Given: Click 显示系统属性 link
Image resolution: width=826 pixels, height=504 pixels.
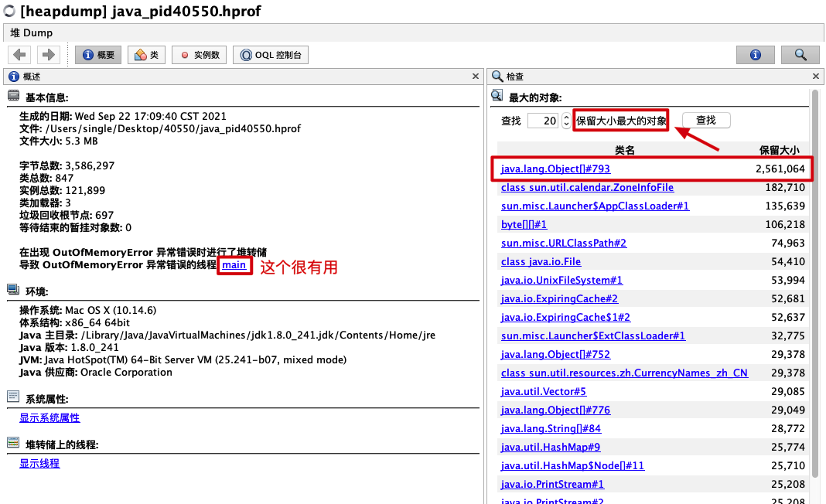Looking at the screenshot, I should coord(49,417).
